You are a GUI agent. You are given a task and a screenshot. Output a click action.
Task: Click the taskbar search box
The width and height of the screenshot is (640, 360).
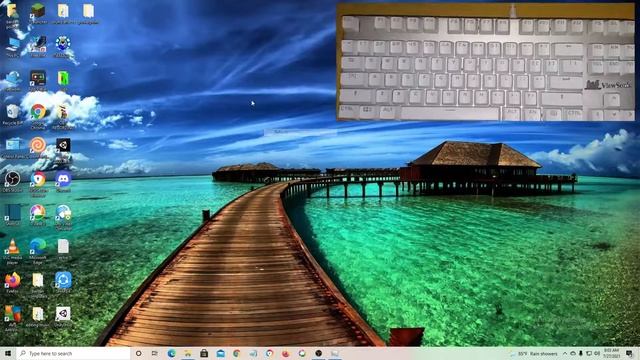(x=73, y=353)
